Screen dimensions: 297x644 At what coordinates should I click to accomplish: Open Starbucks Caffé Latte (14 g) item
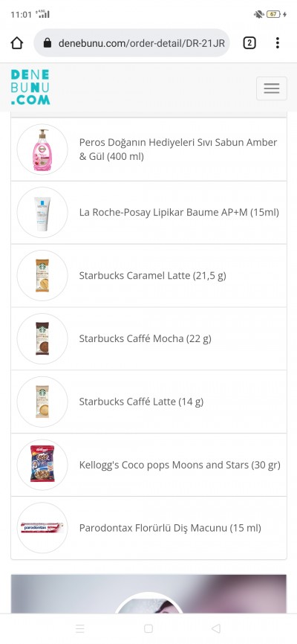[x=148, y=402]
